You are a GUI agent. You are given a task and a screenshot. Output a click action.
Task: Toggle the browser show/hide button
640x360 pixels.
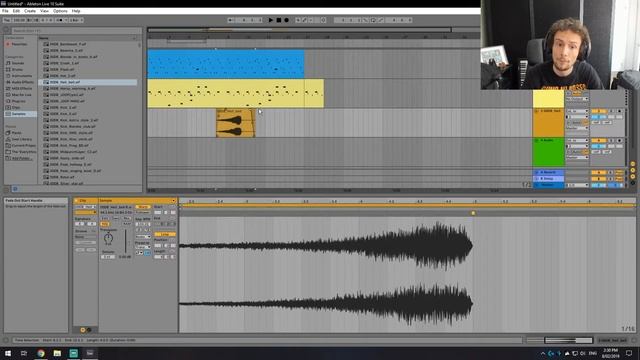[6, 30]
